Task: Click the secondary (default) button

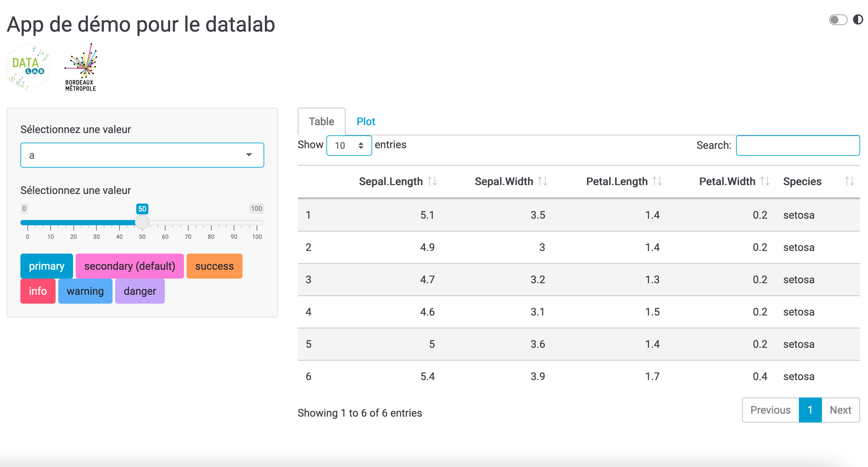Action: 130,266
